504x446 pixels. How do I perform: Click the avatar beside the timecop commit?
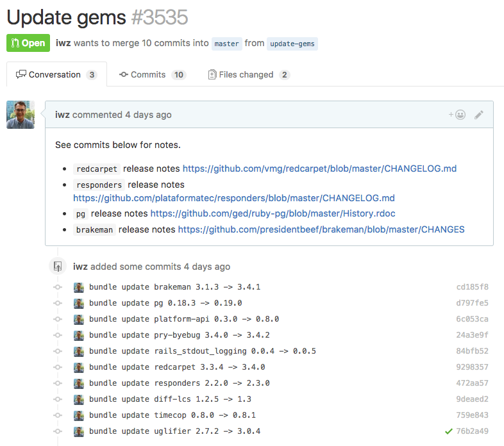[x=79, y=415]
